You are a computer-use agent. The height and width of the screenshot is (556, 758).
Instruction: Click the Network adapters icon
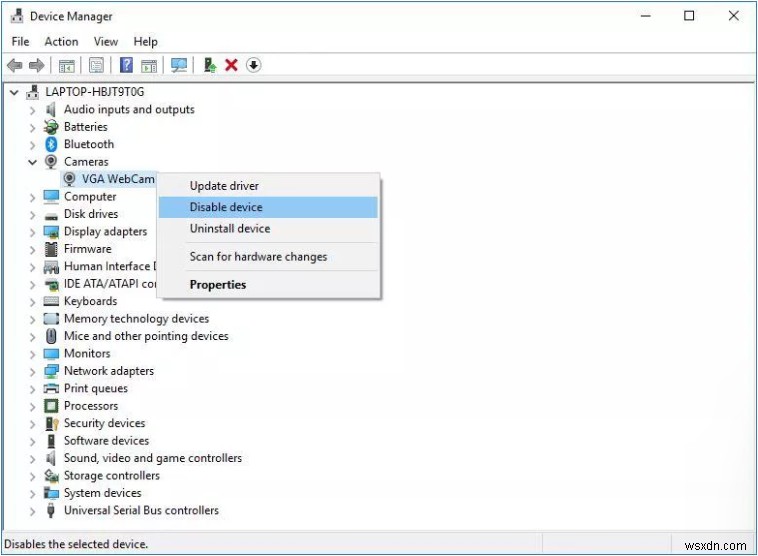click(x=51, y=371)
